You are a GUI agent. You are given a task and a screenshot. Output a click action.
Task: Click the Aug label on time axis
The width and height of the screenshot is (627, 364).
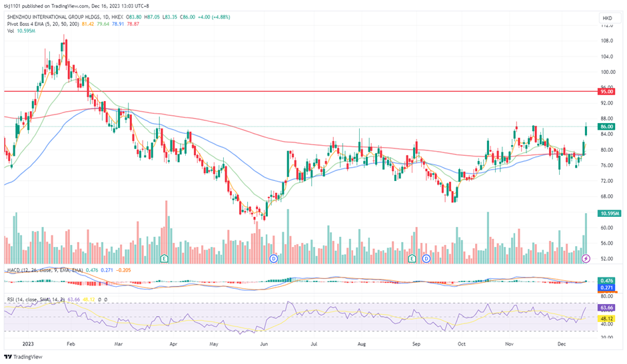tap(362, 344)
